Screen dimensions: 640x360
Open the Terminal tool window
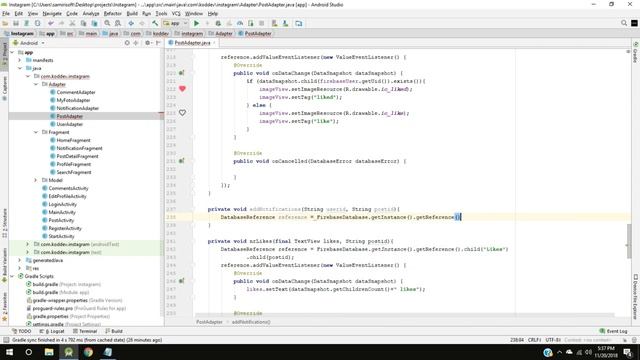[85, 331]
